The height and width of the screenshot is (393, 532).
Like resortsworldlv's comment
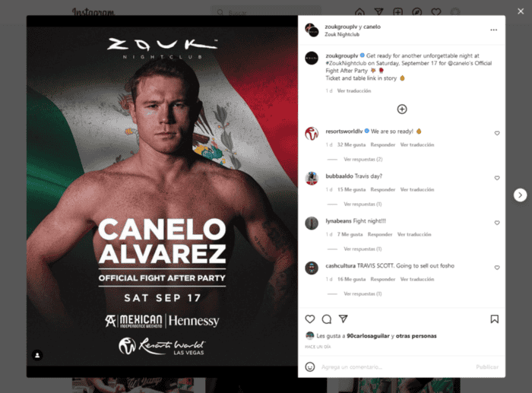pyautogui.click(x=497, y=133)
